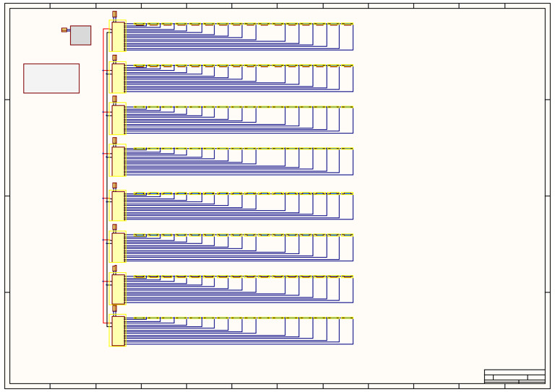
Task: Select the first small component in the top row
Action: pyautogui.click(x=139, y=24)
